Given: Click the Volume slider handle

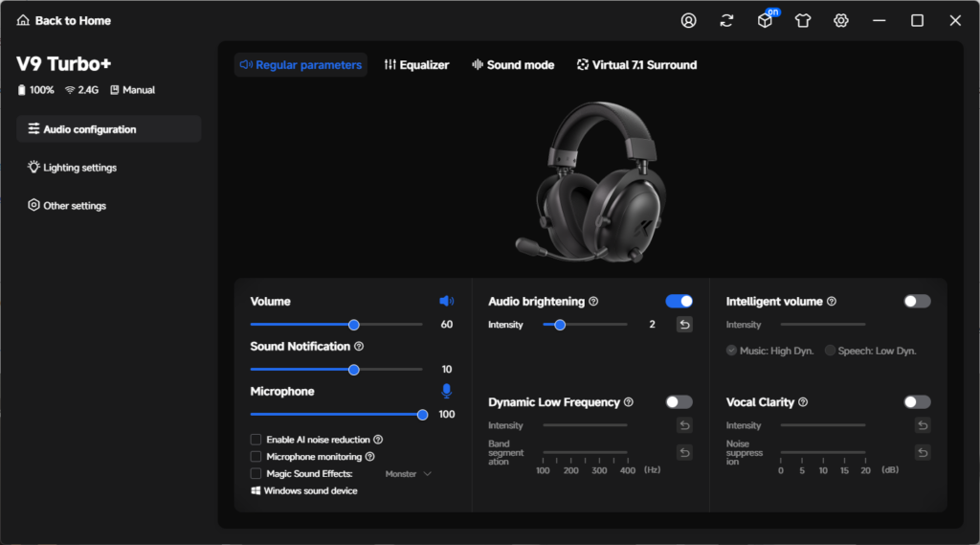Looking at the screenshot, I should pos(354,325).
